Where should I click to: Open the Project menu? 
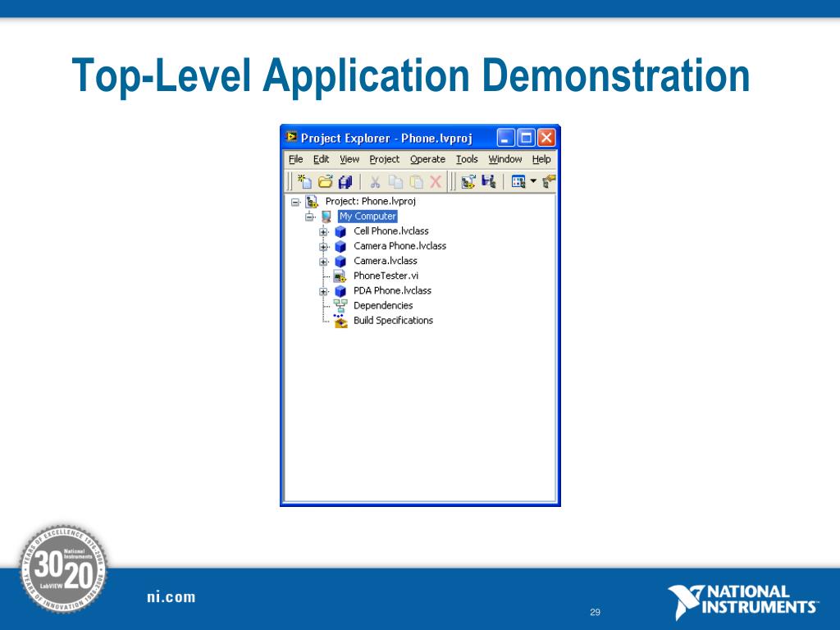click(384, 159)
